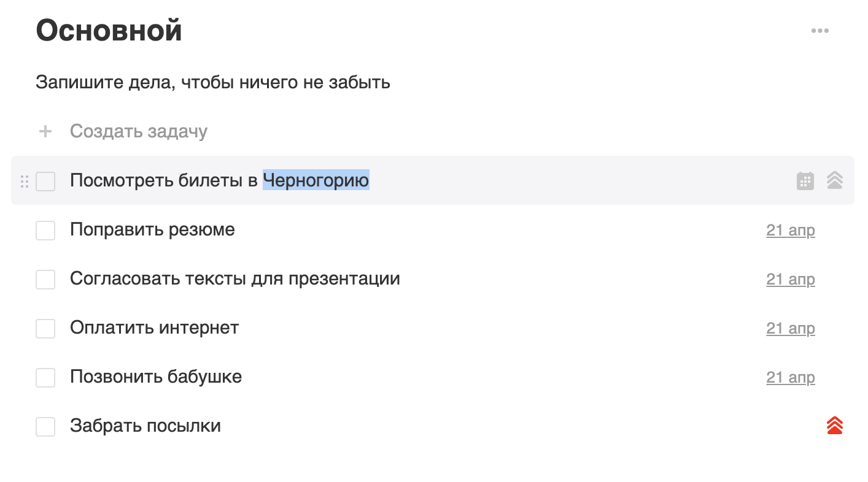
Task: Set priority using gray double-arrow icon
Action: 834,180
